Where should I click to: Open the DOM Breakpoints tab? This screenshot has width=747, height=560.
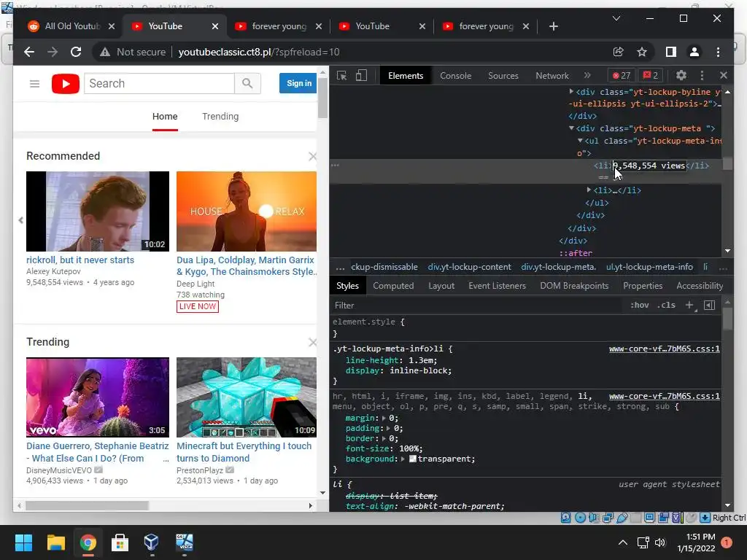[x=574, y=286]
